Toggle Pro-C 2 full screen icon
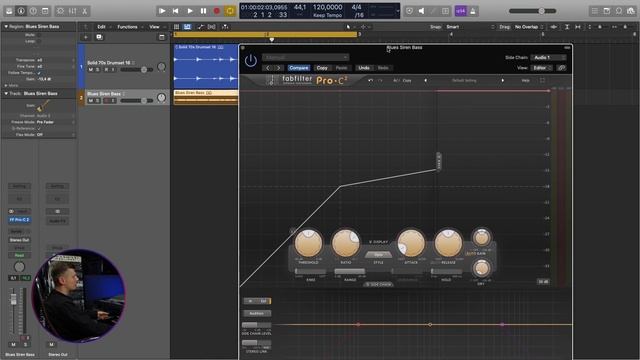Image resolution: width=640 pixels, height=360 pixels. (542, 80)
